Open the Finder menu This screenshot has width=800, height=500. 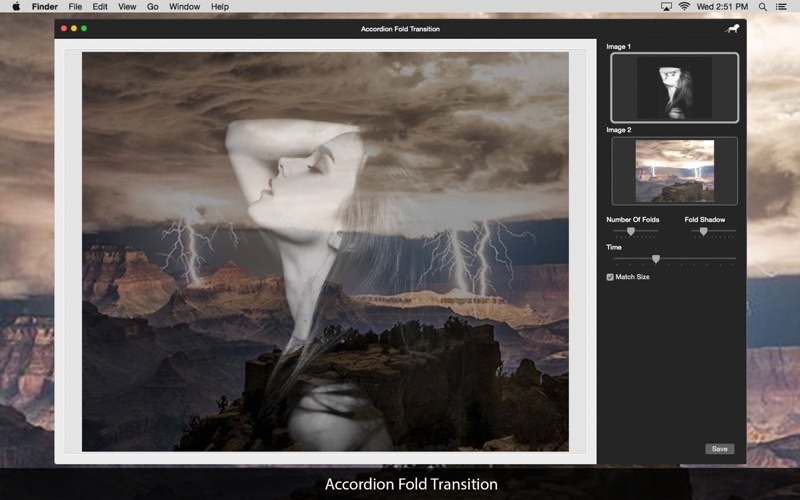(x=45, y=7)
